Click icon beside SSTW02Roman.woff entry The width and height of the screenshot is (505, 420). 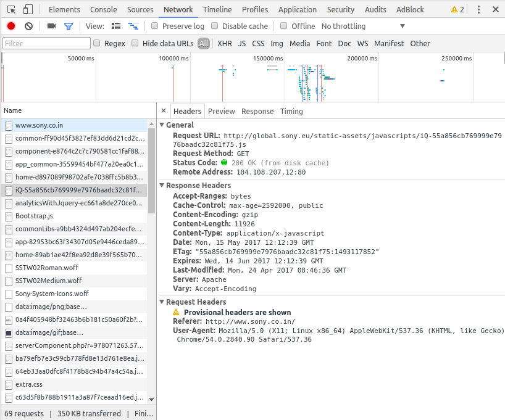coord(9,268)
